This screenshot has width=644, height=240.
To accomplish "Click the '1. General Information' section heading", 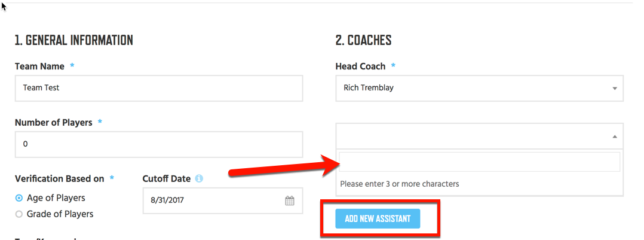I will coord(74,40).
